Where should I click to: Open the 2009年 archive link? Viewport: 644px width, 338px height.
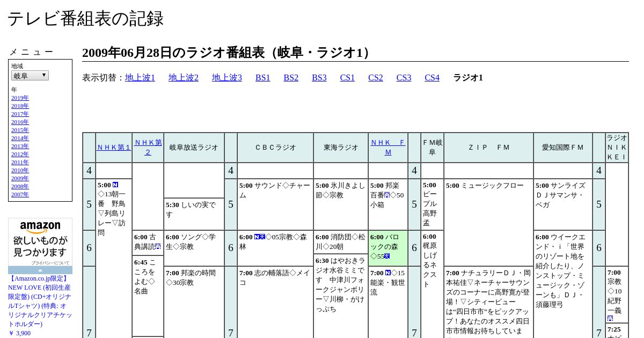coord(20,178)
